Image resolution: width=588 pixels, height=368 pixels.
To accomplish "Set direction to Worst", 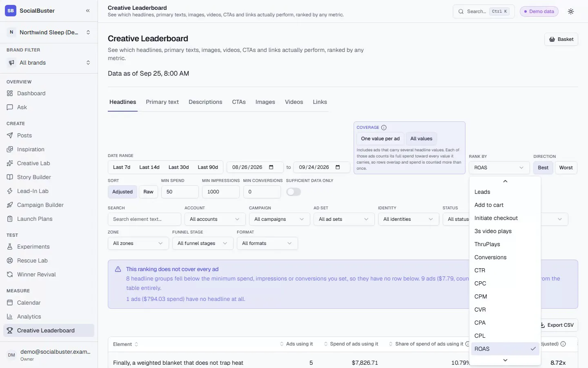I will (566, 168).
